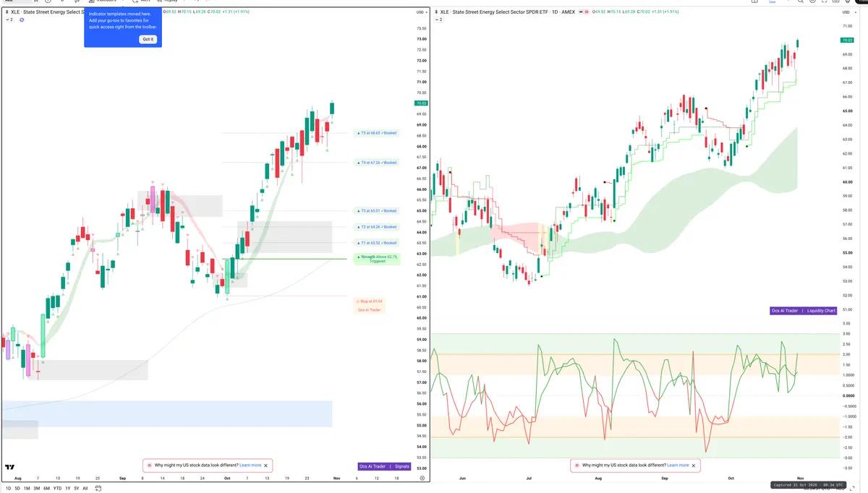Select the YTD time range

click(x=56, y=488)
